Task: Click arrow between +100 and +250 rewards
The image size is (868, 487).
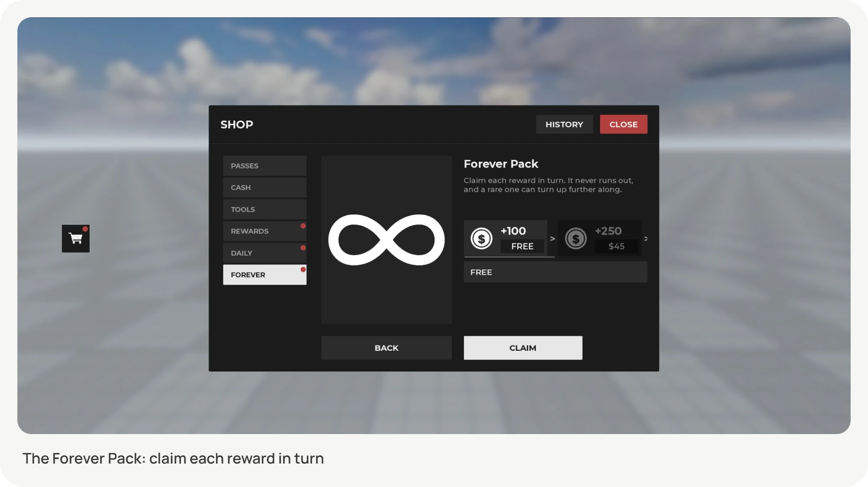Action: (x=552, y=239)
